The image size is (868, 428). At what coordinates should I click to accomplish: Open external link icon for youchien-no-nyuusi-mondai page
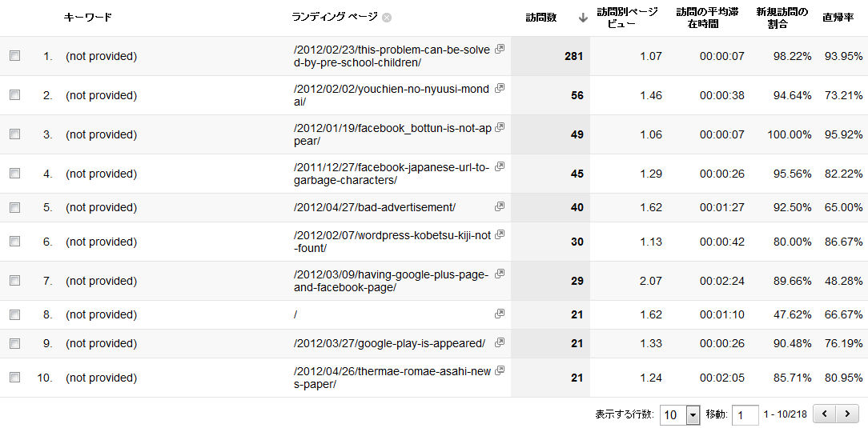(500, 88)
